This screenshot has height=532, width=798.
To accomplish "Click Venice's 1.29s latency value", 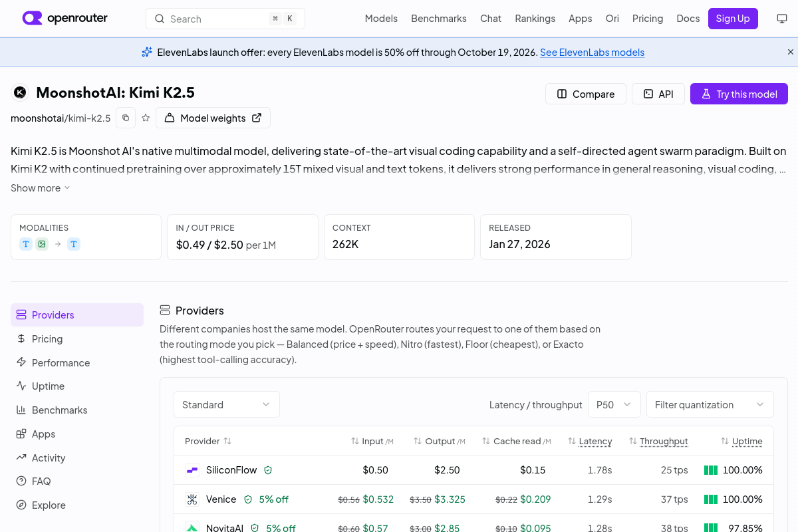I will [600, 499].
